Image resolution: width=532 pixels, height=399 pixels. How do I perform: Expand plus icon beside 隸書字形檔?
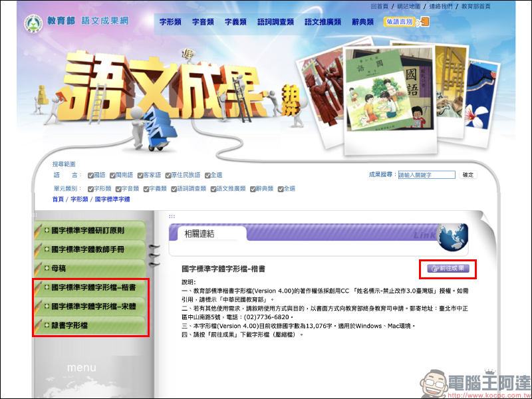click(47, 325)
